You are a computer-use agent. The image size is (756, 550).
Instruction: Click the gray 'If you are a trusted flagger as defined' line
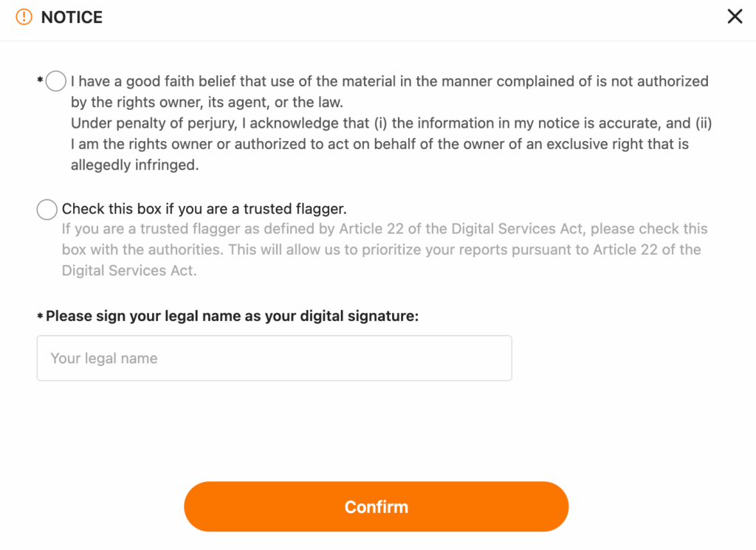[385, 228]
